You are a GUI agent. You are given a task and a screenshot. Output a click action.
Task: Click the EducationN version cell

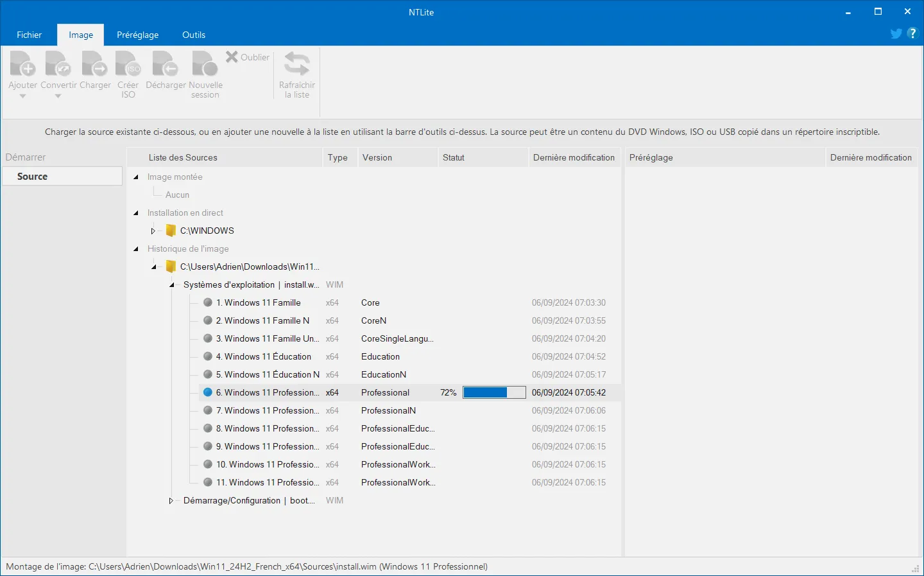click(x=384, y=374)
